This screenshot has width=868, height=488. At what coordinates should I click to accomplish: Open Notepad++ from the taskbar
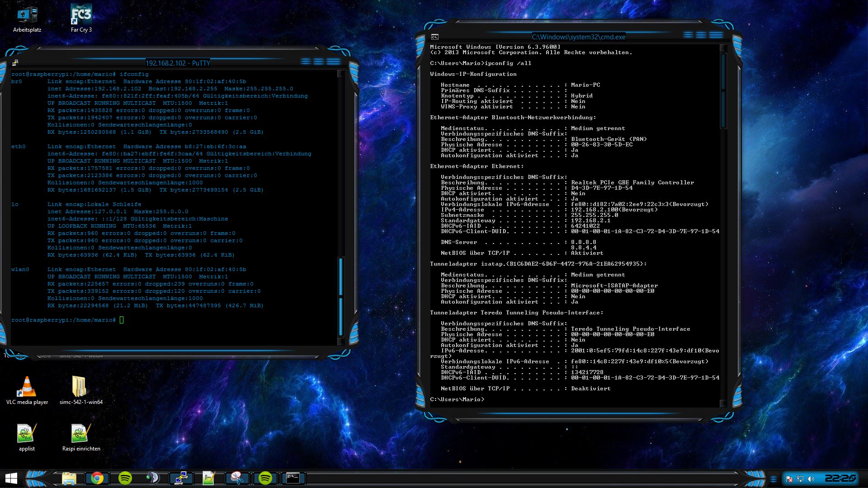point(209,478)
